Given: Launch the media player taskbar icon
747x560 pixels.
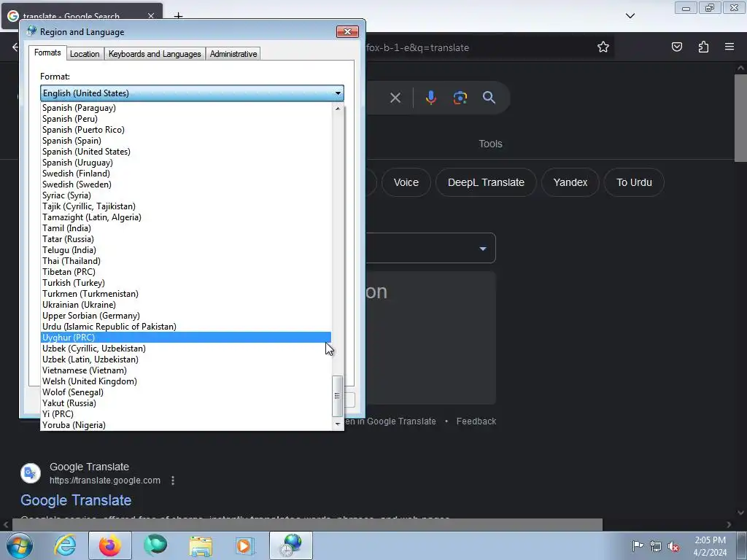Looking at the screenshot, I should pos(245,545).
